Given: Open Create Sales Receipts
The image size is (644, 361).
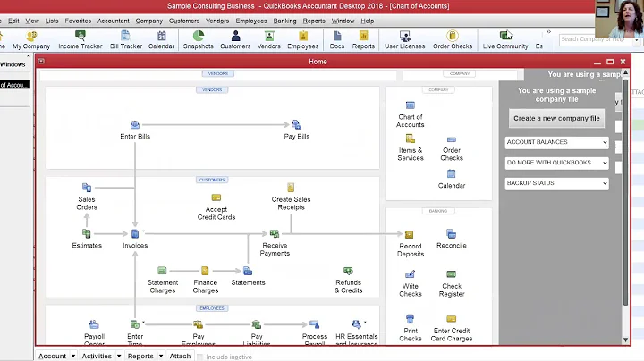Looking at the screenshot, I should (x=291, y=197).
